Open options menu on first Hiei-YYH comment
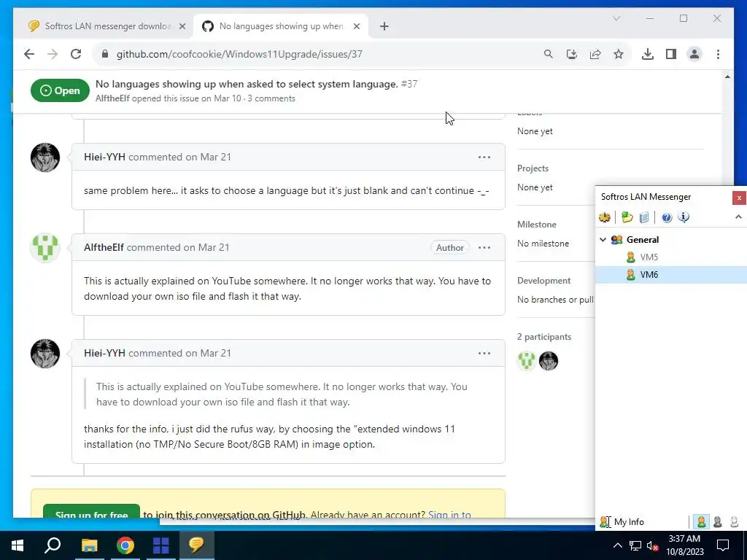This screenshot has width=747, height=560. (484, 157)
